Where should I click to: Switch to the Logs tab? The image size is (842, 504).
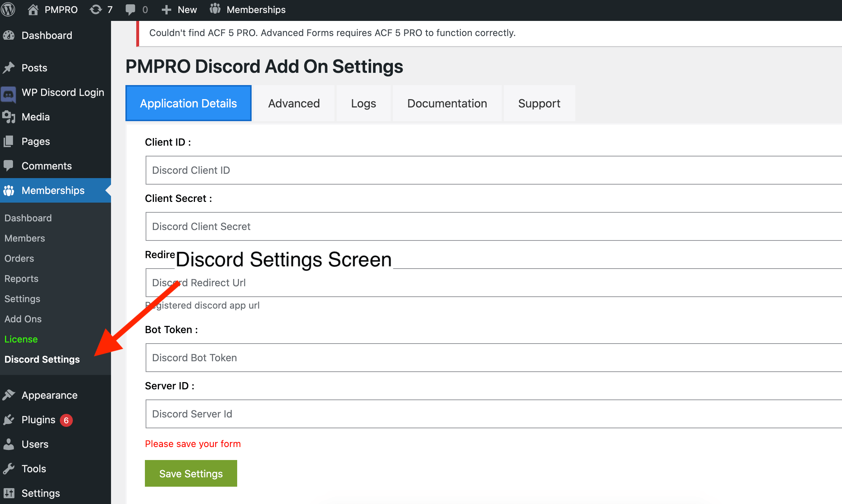click(363, 103)
